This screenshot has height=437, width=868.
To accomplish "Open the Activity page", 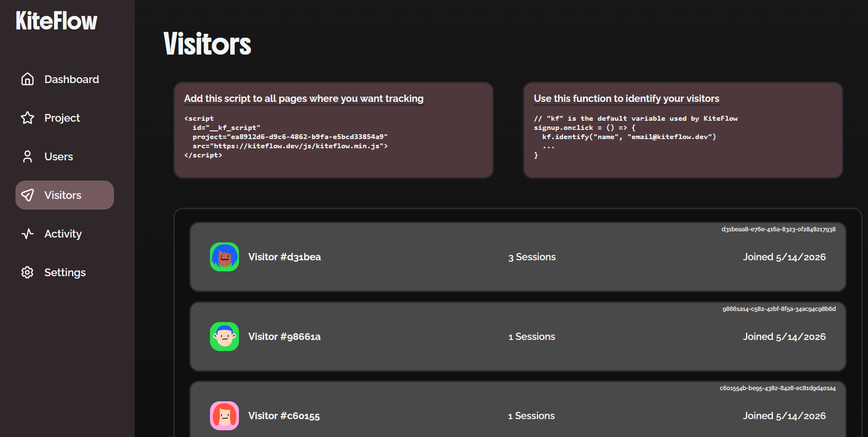I will click(65, 234).
